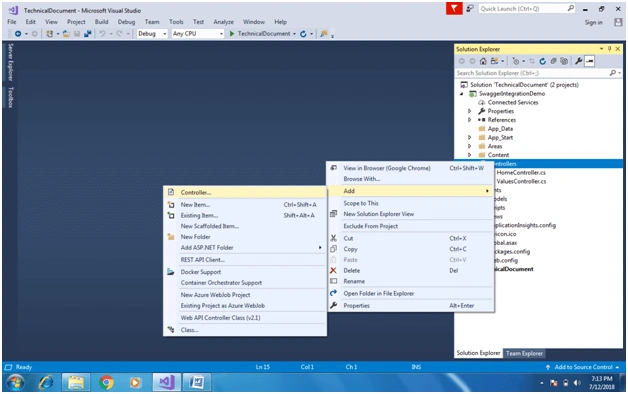
Task: Click the volume icon in system tray
Action: (577, 383)
